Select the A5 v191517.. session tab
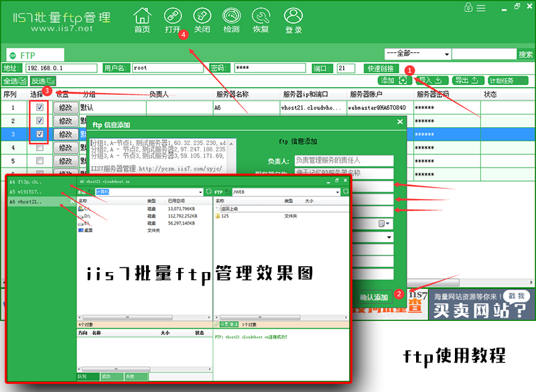536x392 pixels. tap(27, 192)
